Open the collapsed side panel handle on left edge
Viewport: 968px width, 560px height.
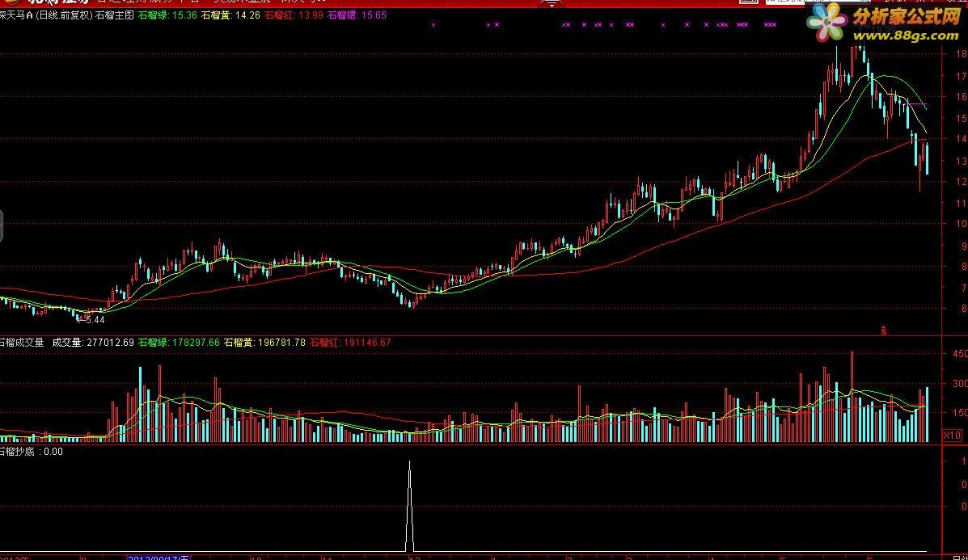click(x=2, y=225)
